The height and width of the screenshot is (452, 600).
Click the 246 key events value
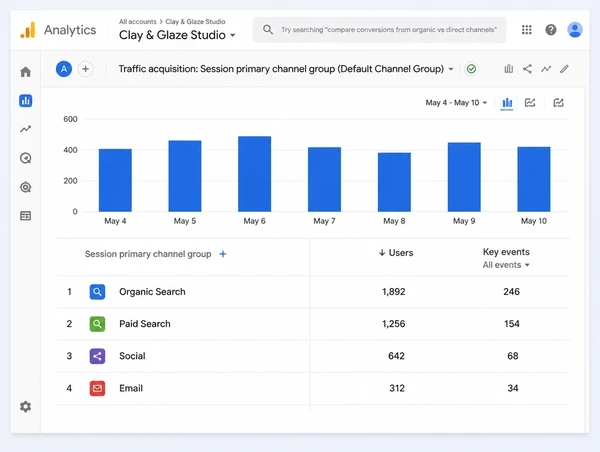(x=512, y=292)
